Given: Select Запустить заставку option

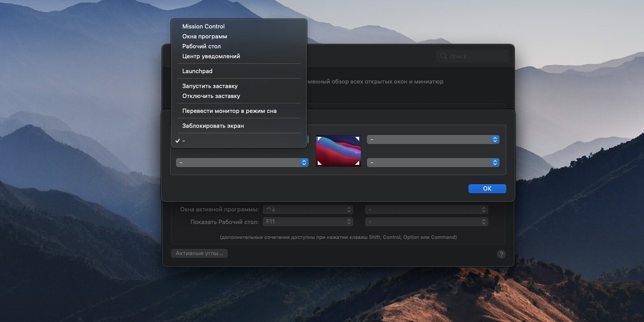Looking at the screenshot, I should (210, 86).
